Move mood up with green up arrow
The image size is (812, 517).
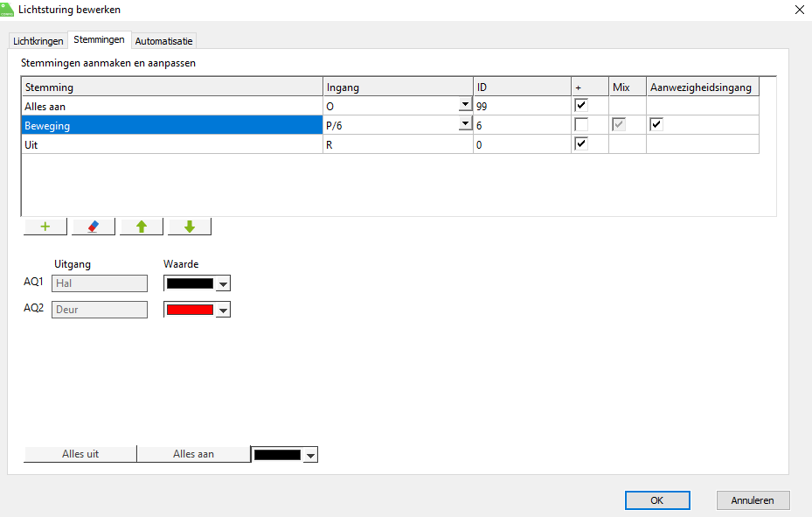point(142,227)
